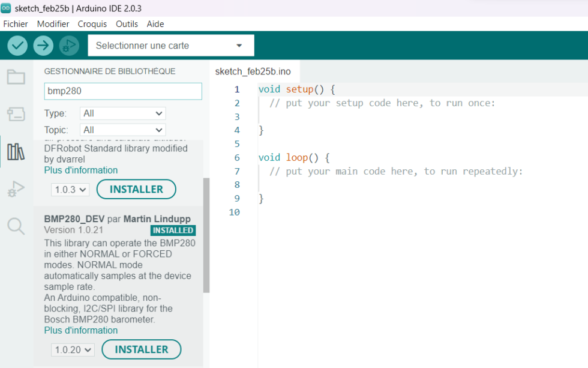Image resolution: width=588 pixels, height=368 pixels.
Task: Open the Search magnifier sidebar icon
Action: 16,226
